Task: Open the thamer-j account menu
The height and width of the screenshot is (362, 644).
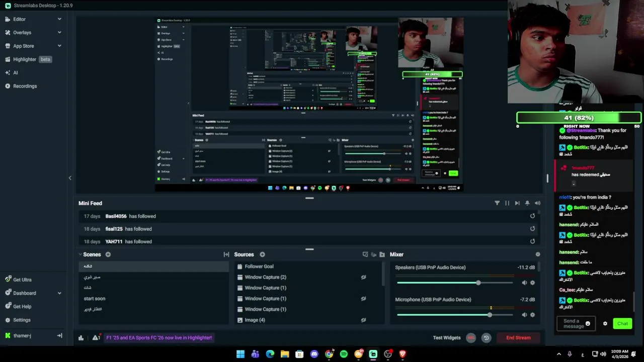Action: (x=22, y=335)
